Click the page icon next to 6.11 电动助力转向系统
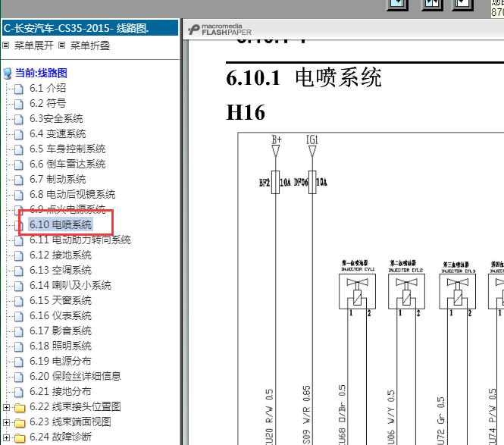Image resolution: width=504 pixels, height=445 pixels. pos(19,240)
